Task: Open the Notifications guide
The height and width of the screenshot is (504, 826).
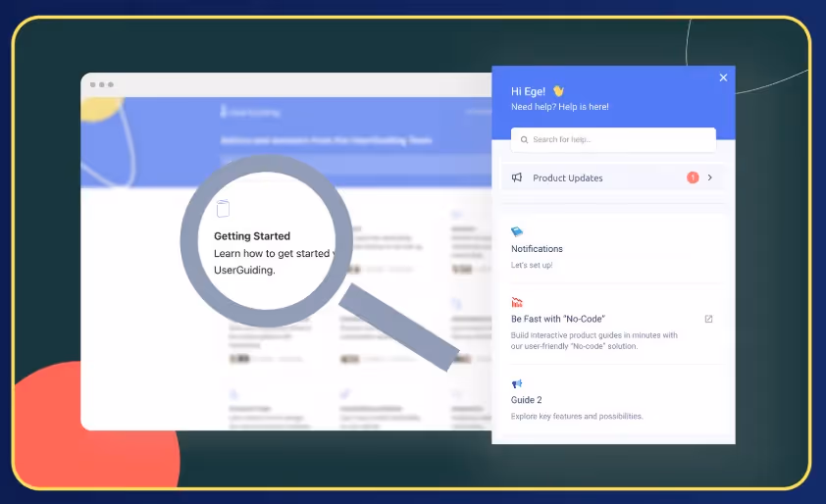Action: click(537, 249)
